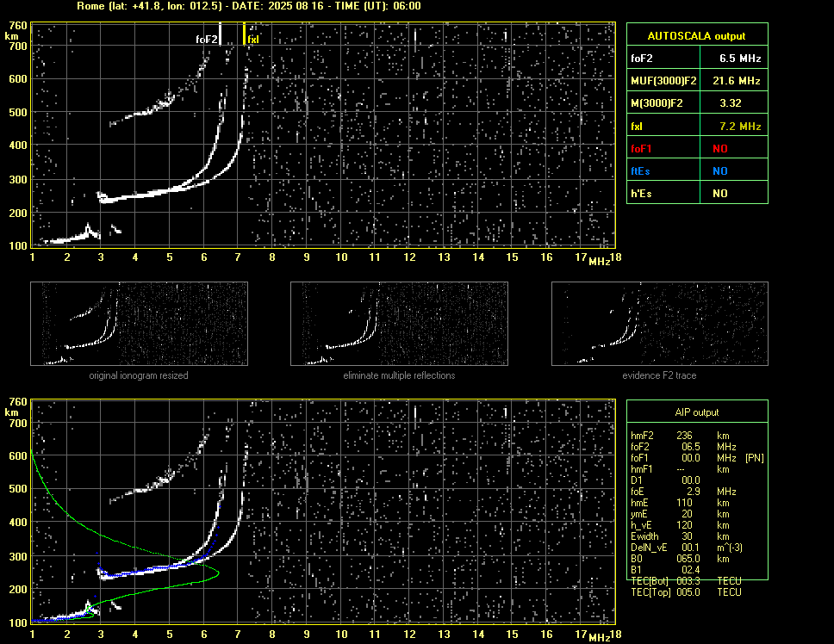Click the yellow fxI value 7.2 MHz
834x644 pixels.
[x=740, y=127]
